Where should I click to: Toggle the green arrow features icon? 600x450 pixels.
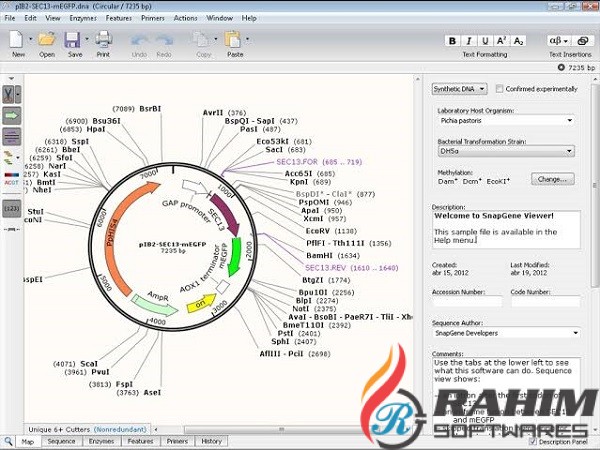pyautogui.click(x=12, y=115)
